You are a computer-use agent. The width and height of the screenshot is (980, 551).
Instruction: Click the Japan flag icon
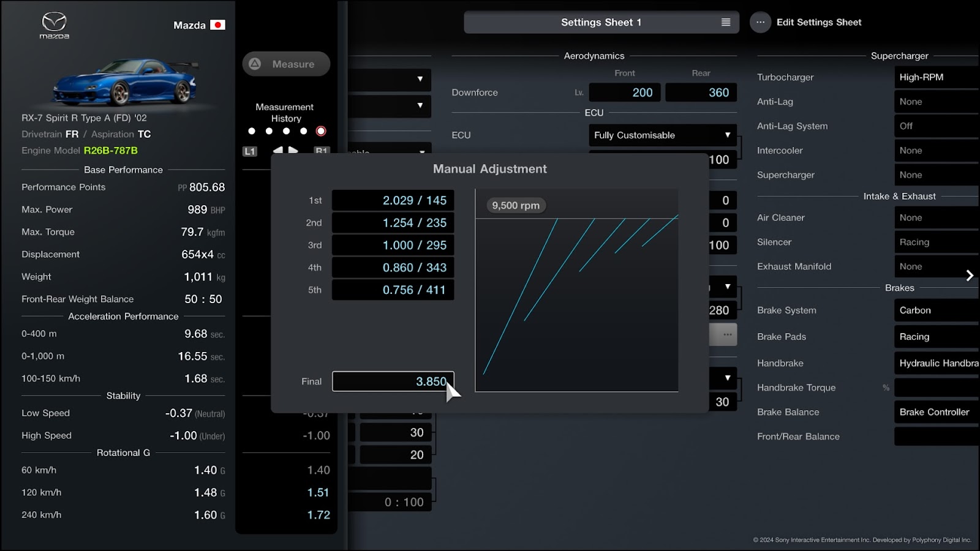[x=217, y=25]
